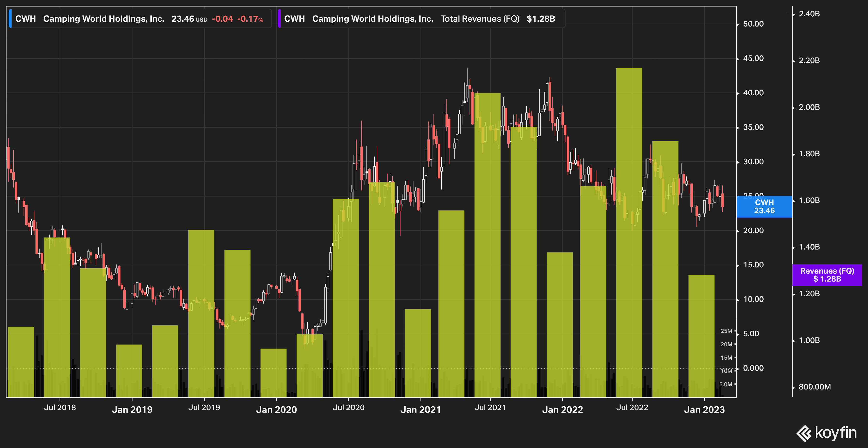This screenshot has height=448, width=868.
Task: Click the -0.04 price change value
Action: tap(222, 19)
